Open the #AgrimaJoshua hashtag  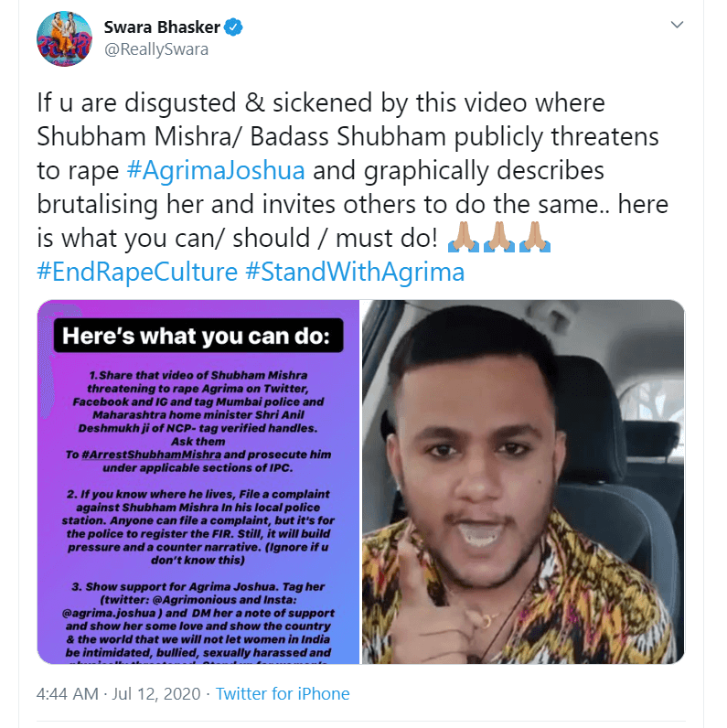point(216,170)
